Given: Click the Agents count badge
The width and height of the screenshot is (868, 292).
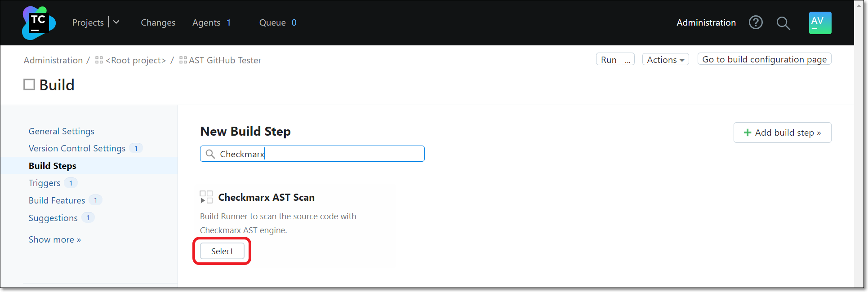Looking at the screenshot, I should (x=229, y=22).
